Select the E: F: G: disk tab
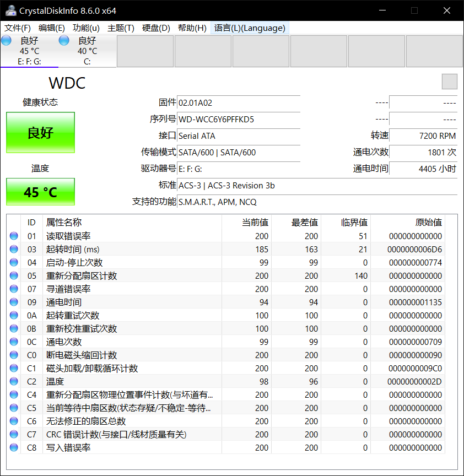The width and height of the screenshot is (464, 476). pos(29,51)
